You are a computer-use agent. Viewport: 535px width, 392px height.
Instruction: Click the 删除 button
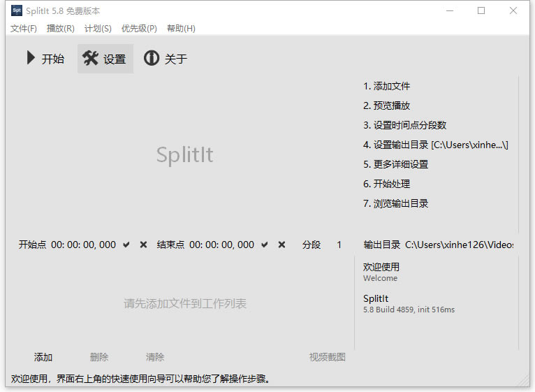[99, 357]
